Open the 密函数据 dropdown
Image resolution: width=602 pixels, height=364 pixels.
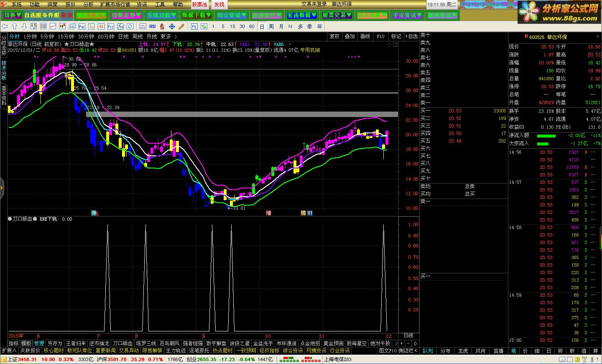coord(302,15)
